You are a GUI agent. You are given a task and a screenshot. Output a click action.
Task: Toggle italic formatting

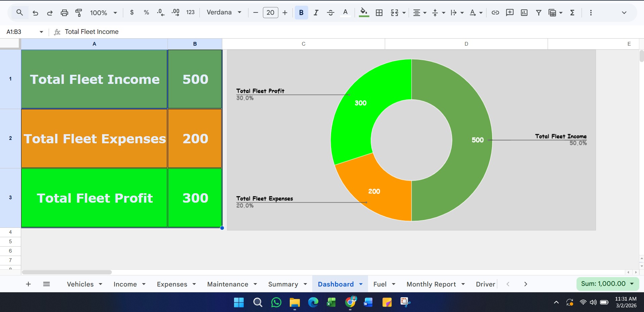[x=316, y=13]
